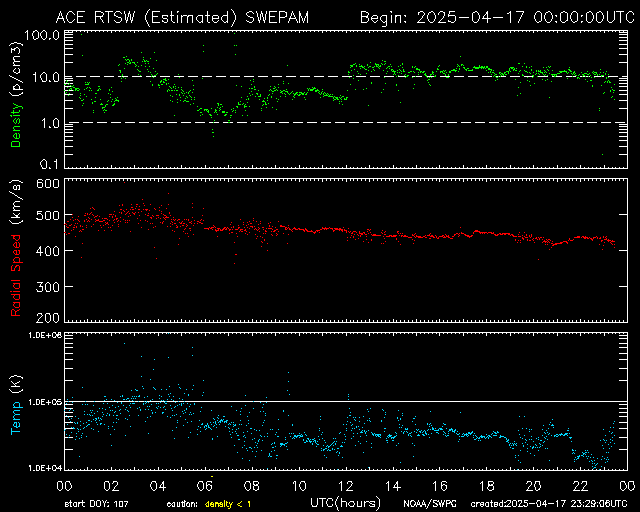Image resolution: width=640 pixels, height=512 pixels.
Task: Click the '08' hour label on time axis
Action: [x=252, y=486]
